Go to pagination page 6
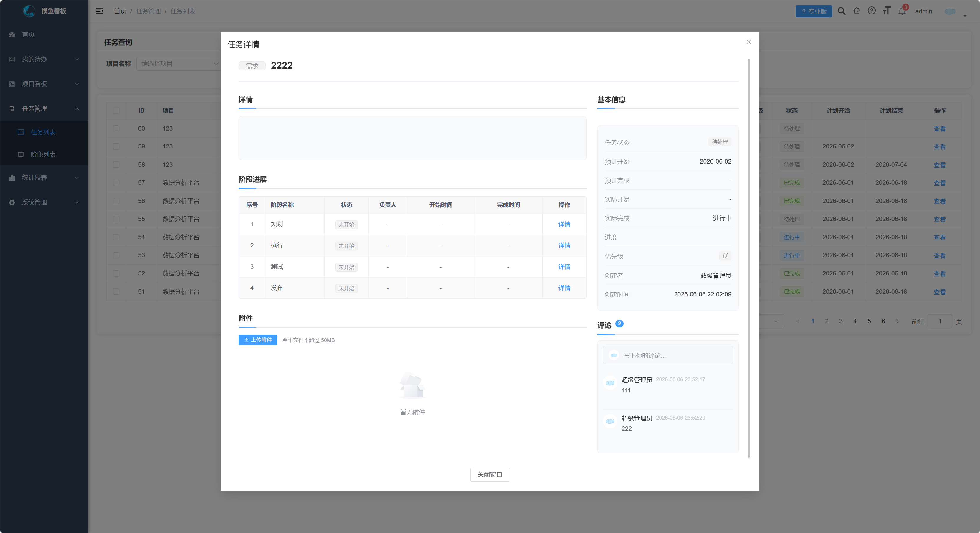 click(883, 321)
